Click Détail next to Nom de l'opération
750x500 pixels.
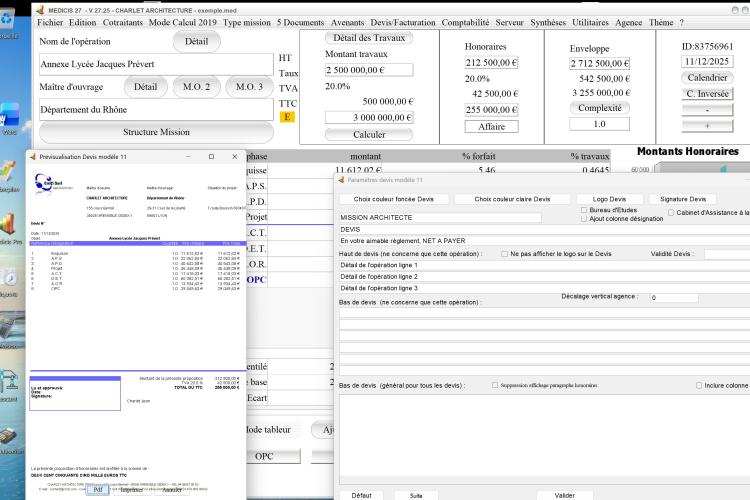197,41
